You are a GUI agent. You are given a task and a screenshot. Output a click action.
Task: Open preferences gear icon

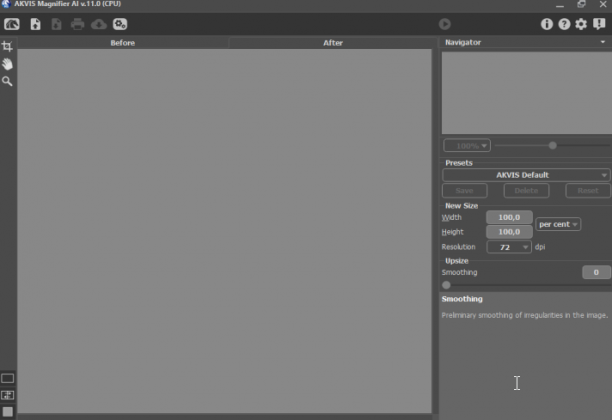tap(581, 24)
